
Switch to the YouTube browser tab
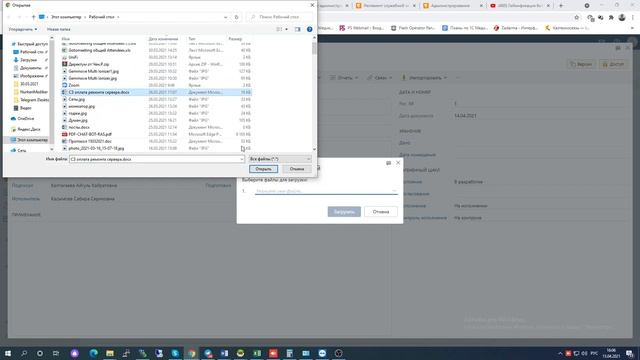coord(520,6)
